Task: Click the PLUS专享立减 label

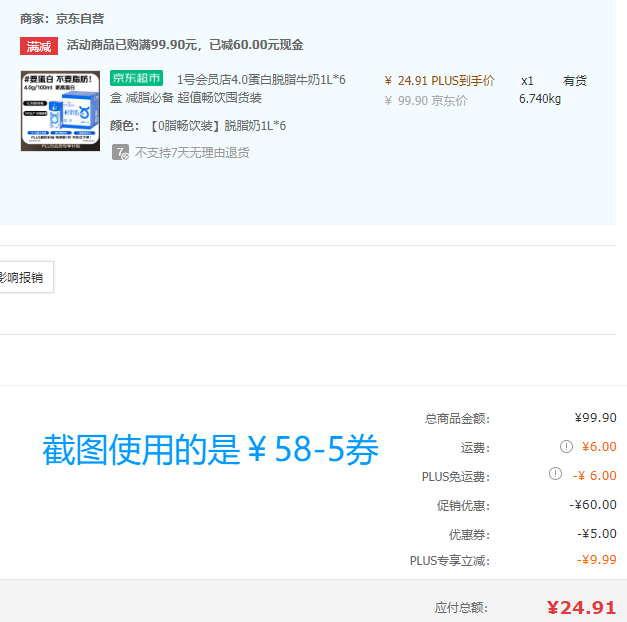Action: pos(450,561)
